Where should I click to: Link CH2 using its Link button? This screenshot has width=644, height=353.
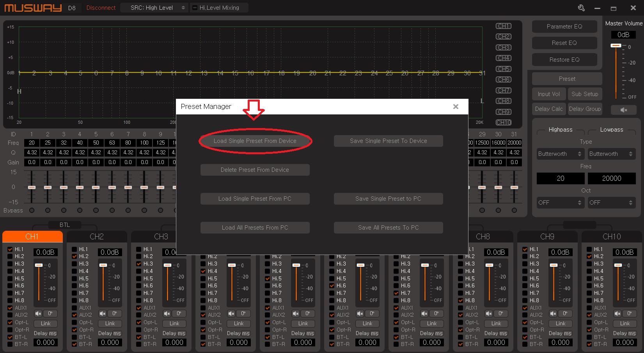pos(110,324)
